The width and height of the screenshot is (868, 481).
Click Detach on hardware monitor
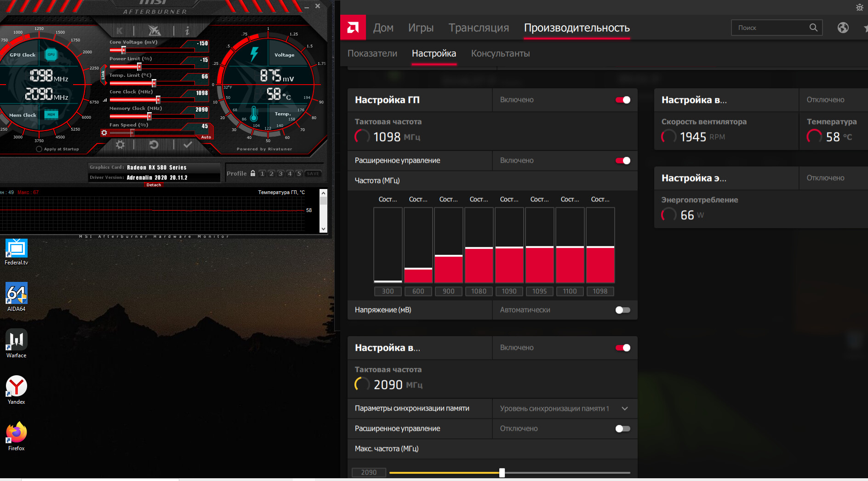pos(154,185)
